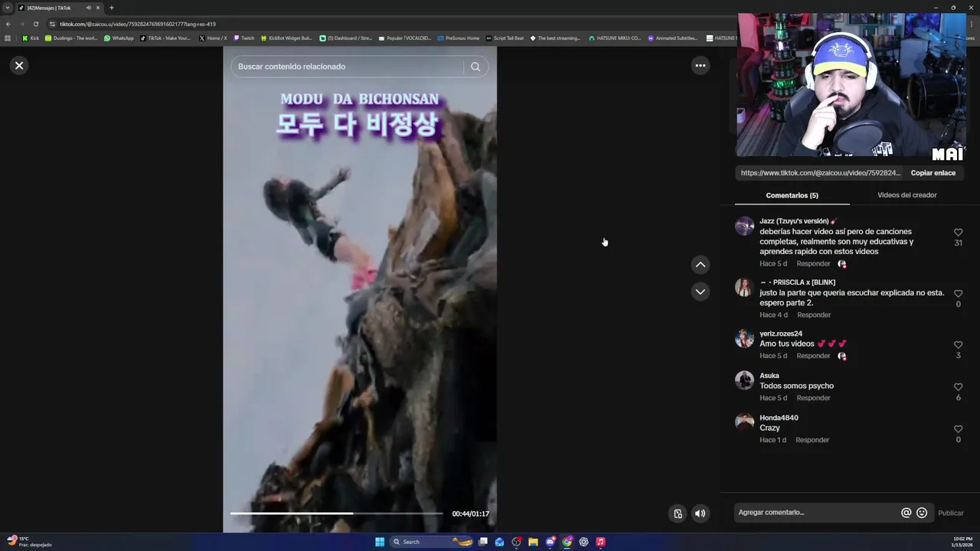The height and width of the screenshot is (551, 980).
Task: Seek on the video progress bar
Action: click(x=336, y=514)
